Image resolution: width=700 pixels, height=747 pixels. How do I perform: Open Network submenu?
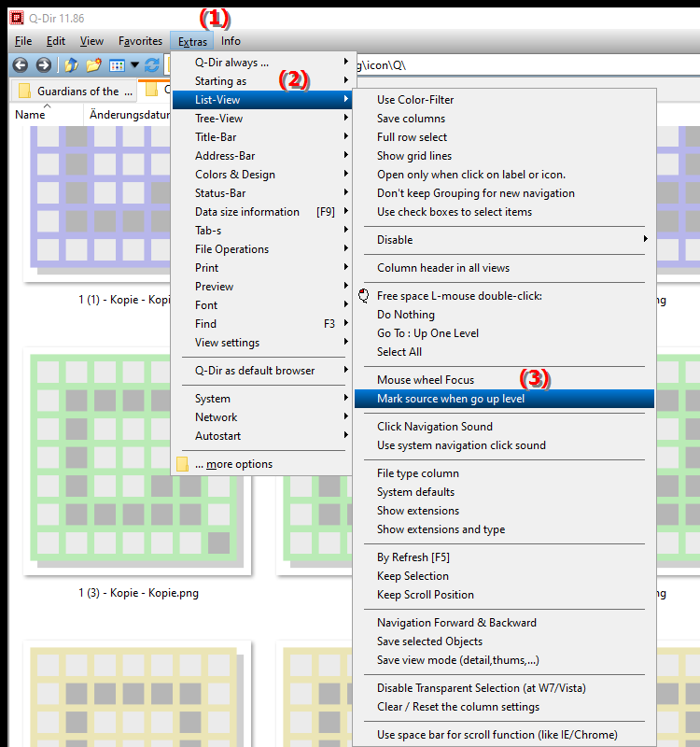263,416
